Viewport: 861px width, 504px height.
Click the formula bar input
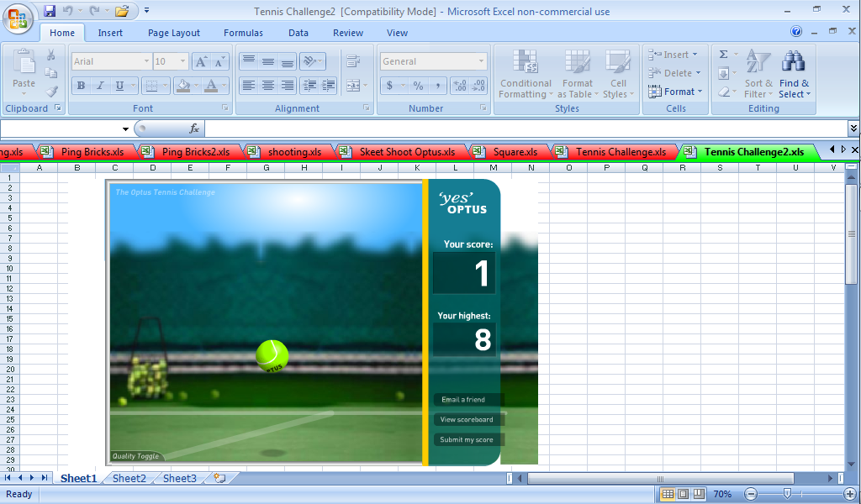point(526,129)
